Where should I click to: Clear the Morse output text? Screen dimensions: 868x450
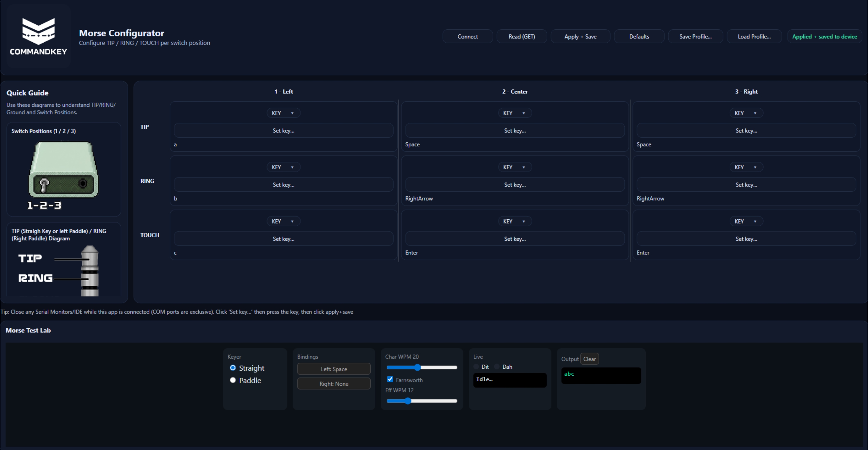(589, 359)
